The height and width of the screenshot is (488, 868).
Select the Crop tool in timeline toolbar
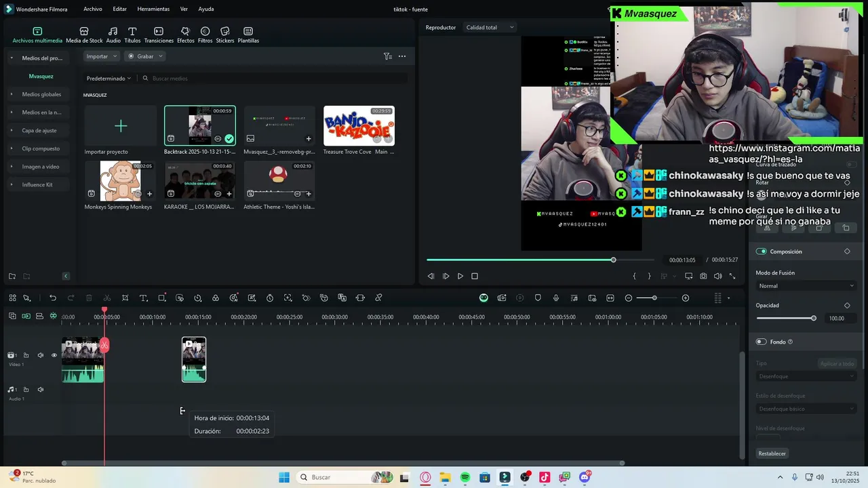pos(125,298)
